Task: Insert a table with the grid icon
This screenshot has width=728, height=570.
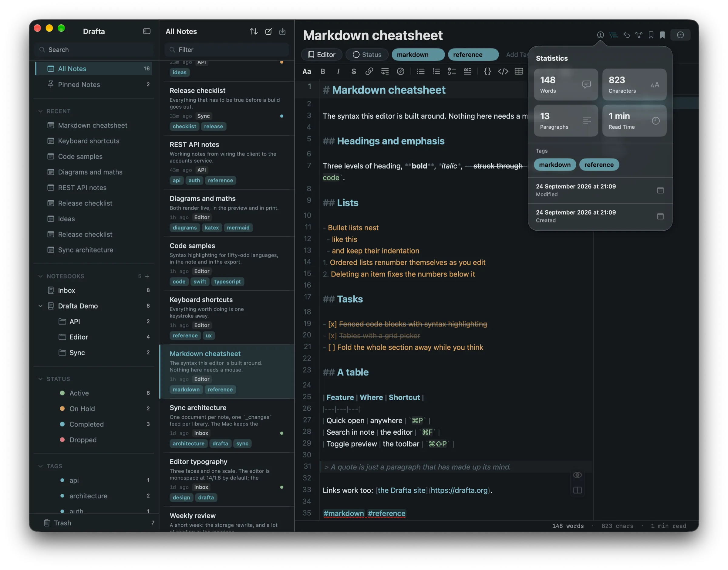Action: point(519,71)
